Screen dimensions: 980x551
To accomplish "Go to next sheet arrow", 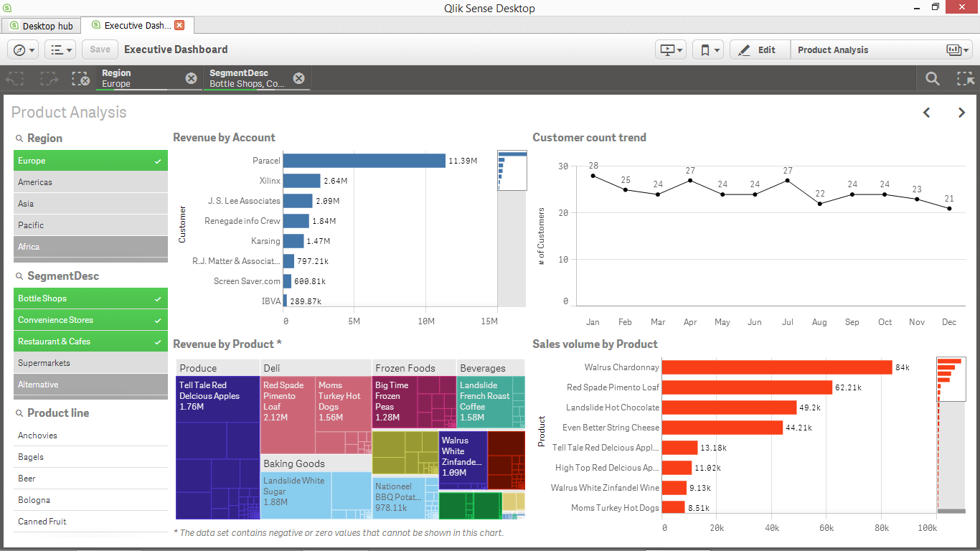I will (961, 113).
